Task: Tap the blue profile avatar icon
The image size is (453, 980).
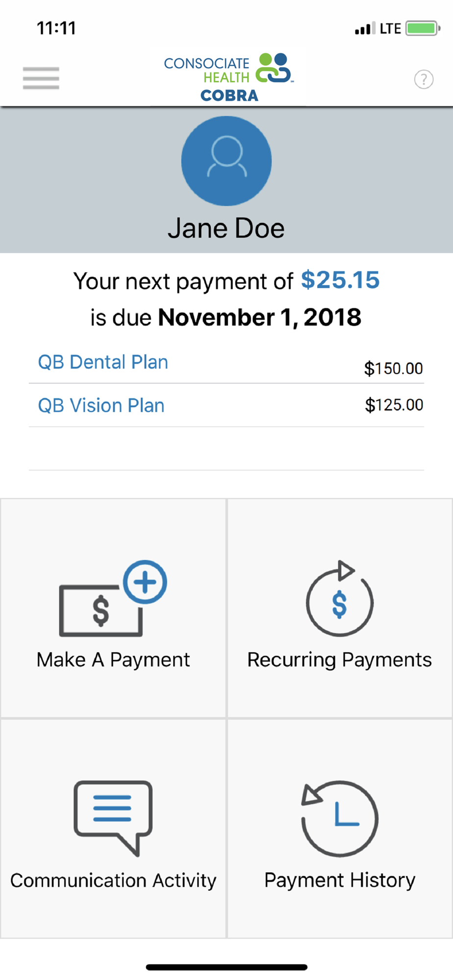Action: [226, 161]
